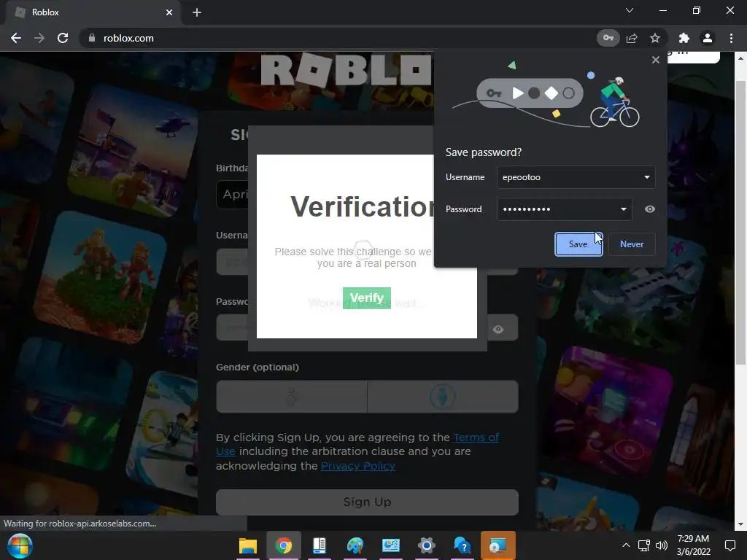Open the Paint palette taskbar icon
This screenshot has width=747, height=560.
[355, 545]
